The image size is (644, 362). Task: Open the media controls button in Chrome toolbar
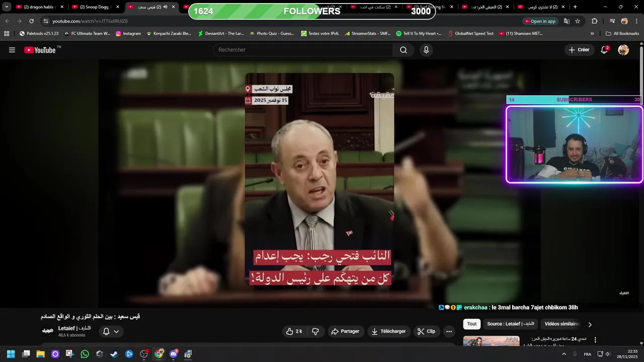point(612,21)
